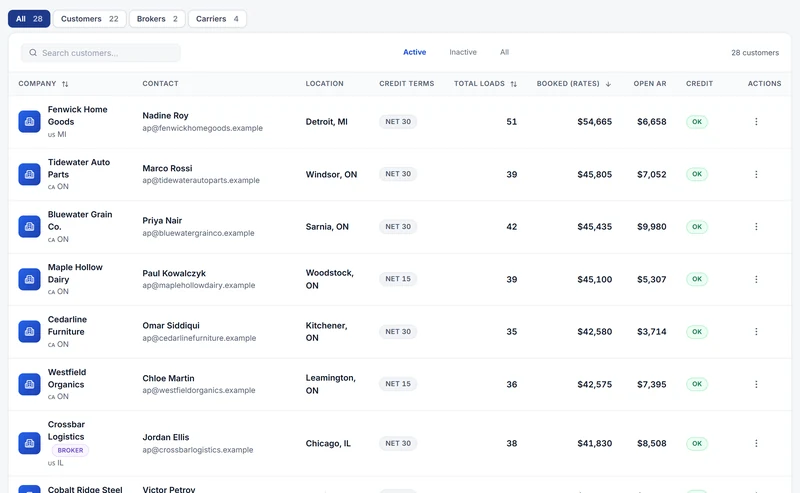
Task: Open Cedarline Furniture company name
Action: coord(67,326)
